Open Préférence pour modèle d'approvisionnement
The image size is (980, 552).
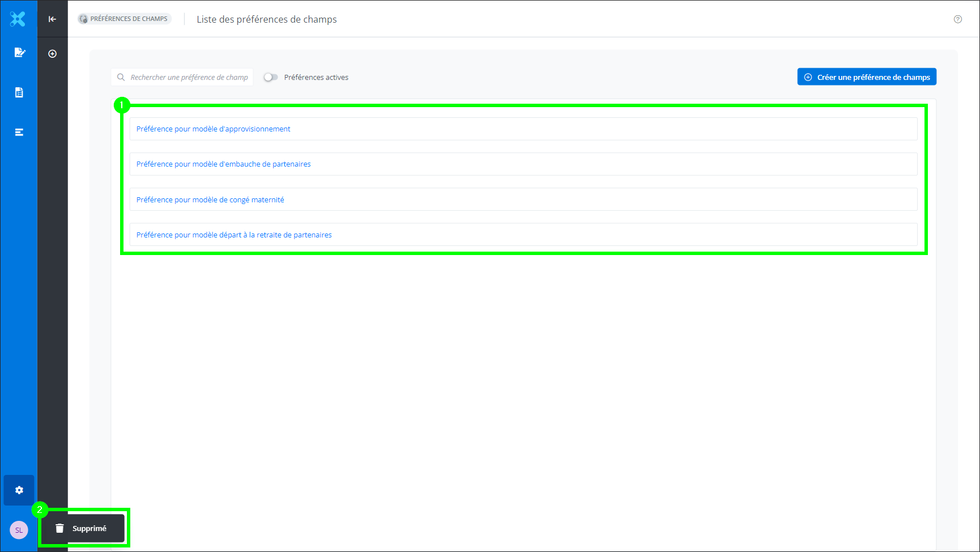coord(213,129)
